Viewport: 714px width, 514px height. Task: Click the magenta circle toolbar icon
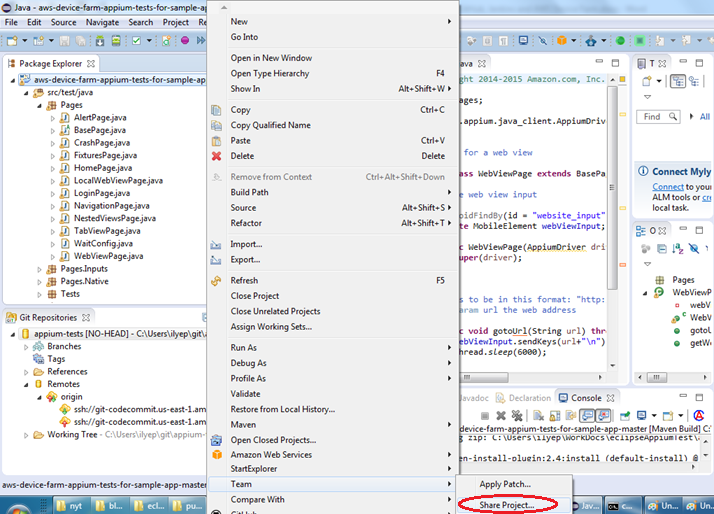point(185,41)
